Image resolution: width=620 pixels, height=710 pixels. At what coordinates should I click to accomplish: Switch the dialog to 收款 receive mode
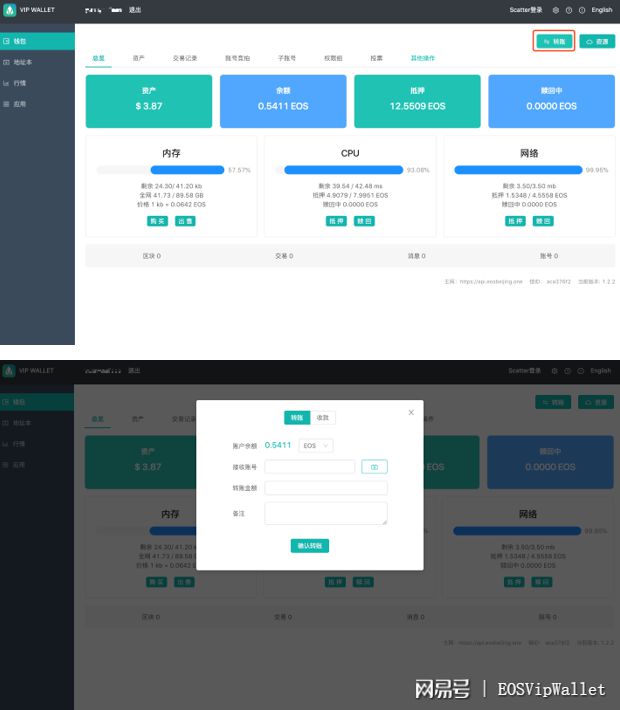point(321,418)
